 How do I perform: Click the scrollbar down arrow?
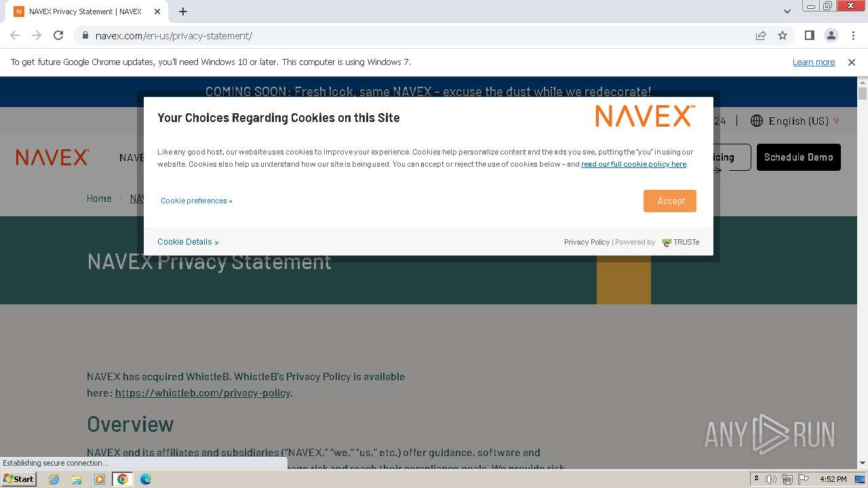pyautogui.click(x=863, y=463)
